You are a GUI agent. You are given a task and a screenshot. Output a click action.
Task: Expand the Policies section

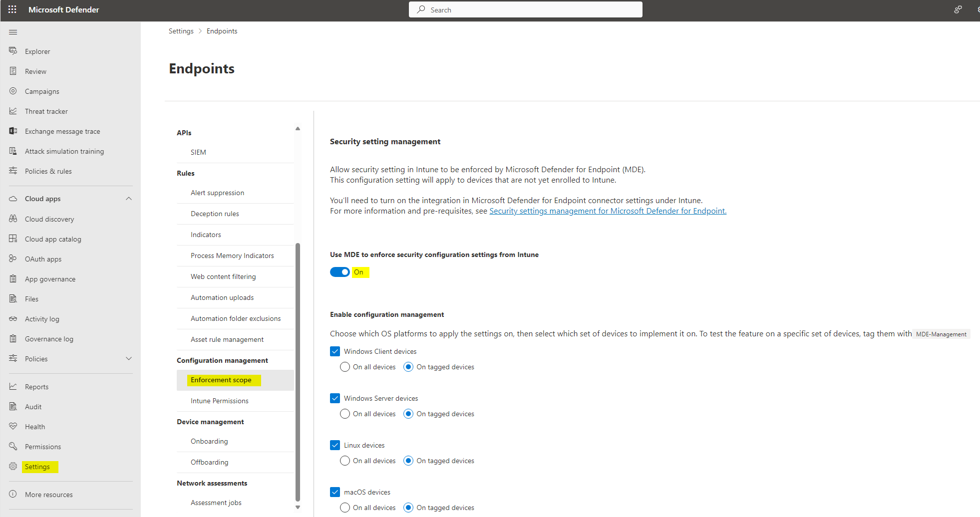point(129,358)
